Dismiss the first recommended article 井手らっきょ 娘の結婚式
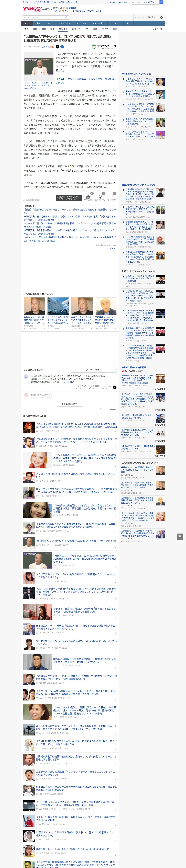The width and height of the screenshot is (186, 868). coord(44,329)
